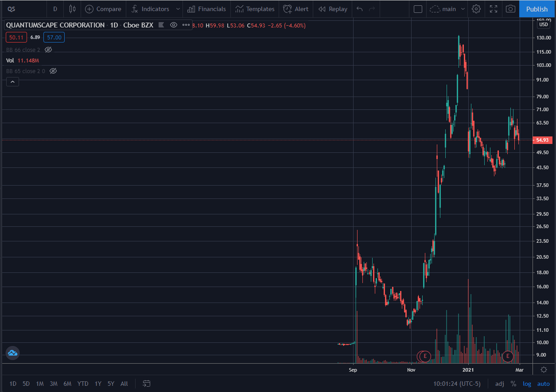Viewport: 556px width, 392px height.
Task: Toggle percent scale mode
Action: click(513, 384)
